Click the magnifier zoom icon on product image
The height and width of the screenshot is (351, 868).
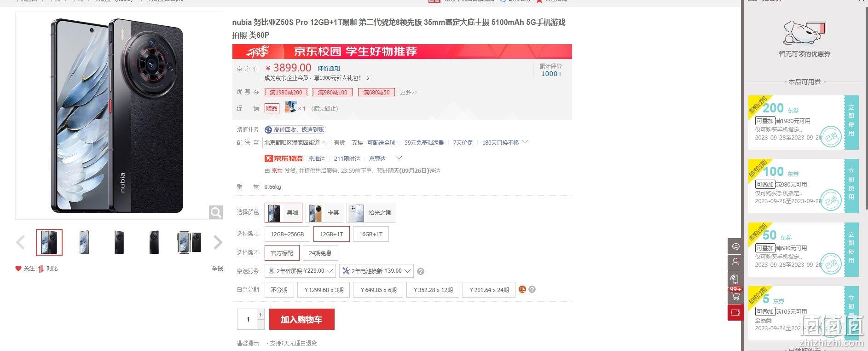click(x=216, y=212)
